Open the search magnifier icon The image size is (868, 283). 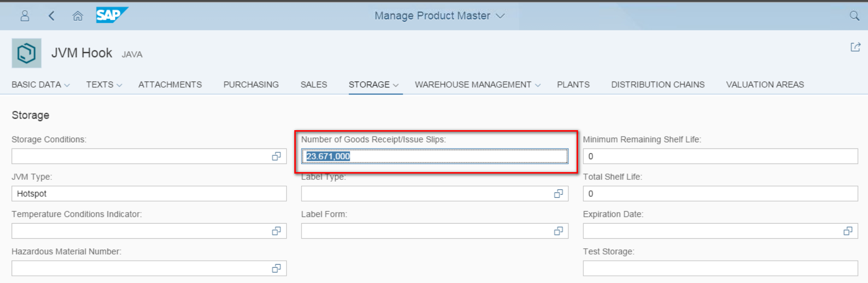[855, 16]
